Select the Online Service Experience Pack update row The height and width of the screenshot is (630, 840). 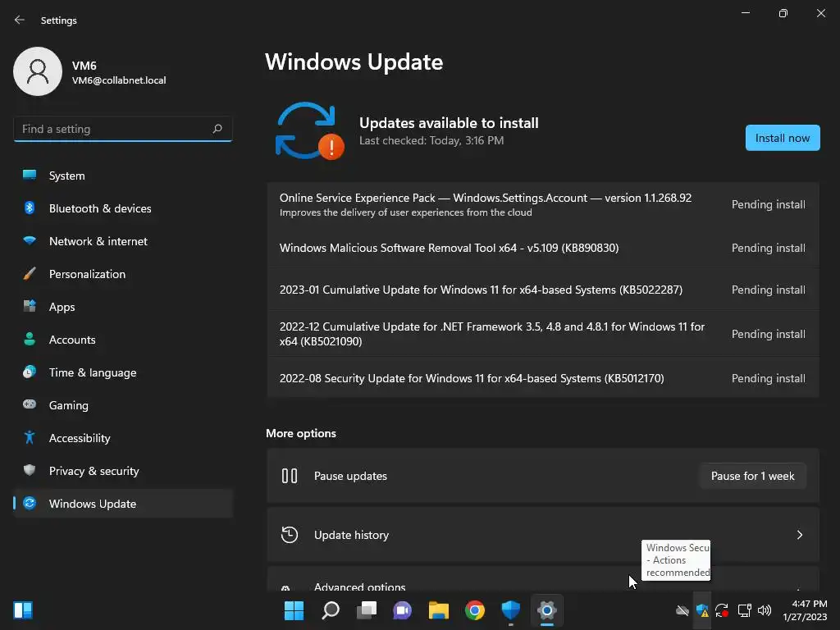pos(543,204)
